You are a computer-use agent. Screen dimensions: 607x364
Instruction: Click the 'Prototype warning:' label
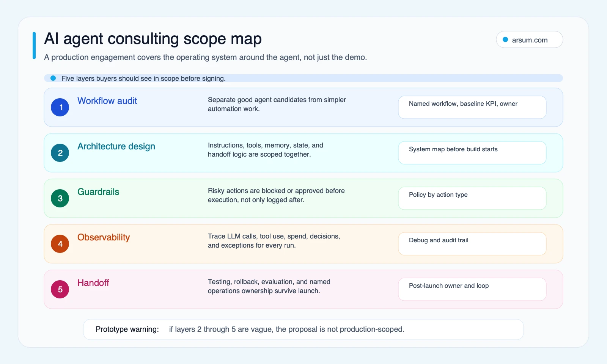point(127,329)
